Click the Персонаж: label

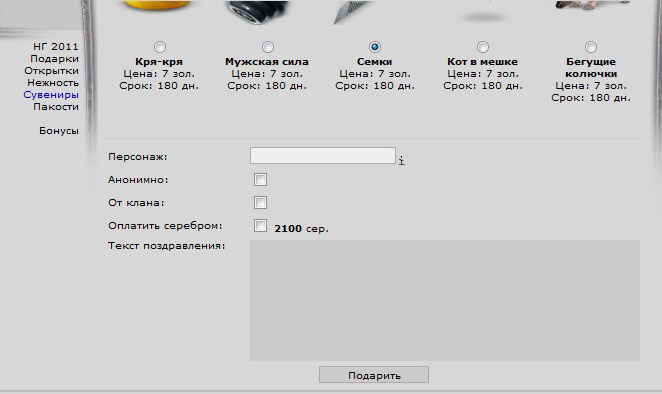coord(138,157)
